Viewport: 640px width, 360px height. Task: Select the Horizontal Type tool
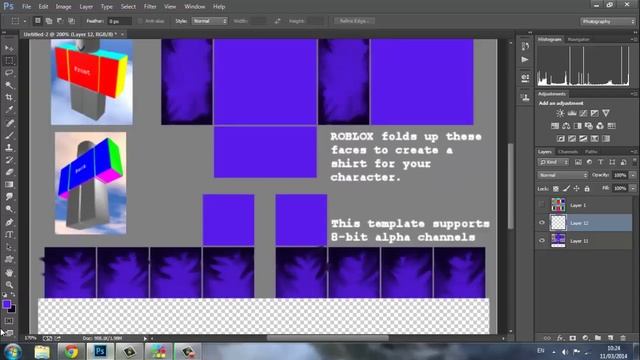(9, 235)
